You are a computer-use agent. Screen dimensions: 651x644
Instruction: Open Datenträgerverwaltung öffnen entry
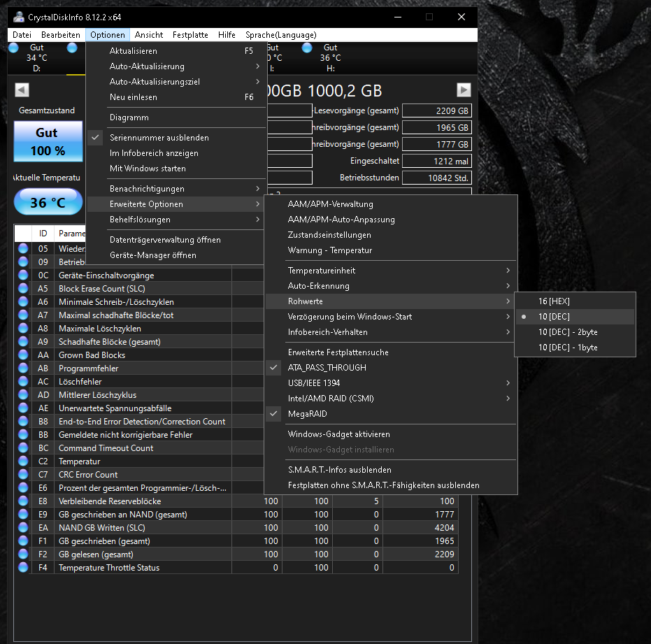tap(176, 240)
